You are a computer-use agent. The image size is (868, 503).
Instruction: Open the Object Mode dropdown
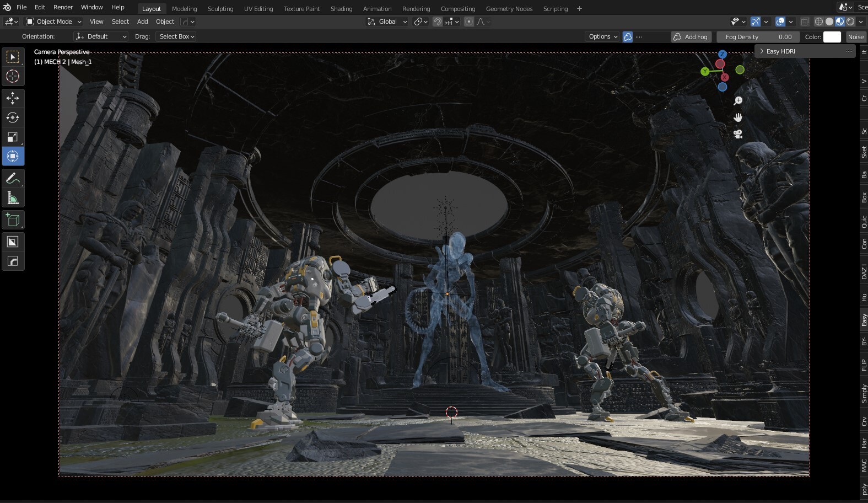(54, 22)
